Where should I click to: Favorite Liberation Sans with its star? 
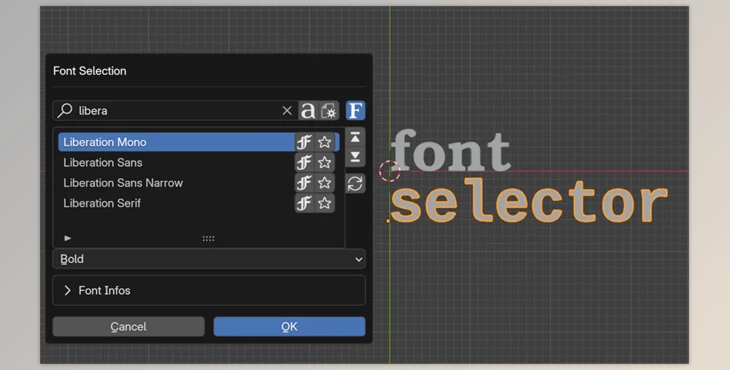point(324,162)
